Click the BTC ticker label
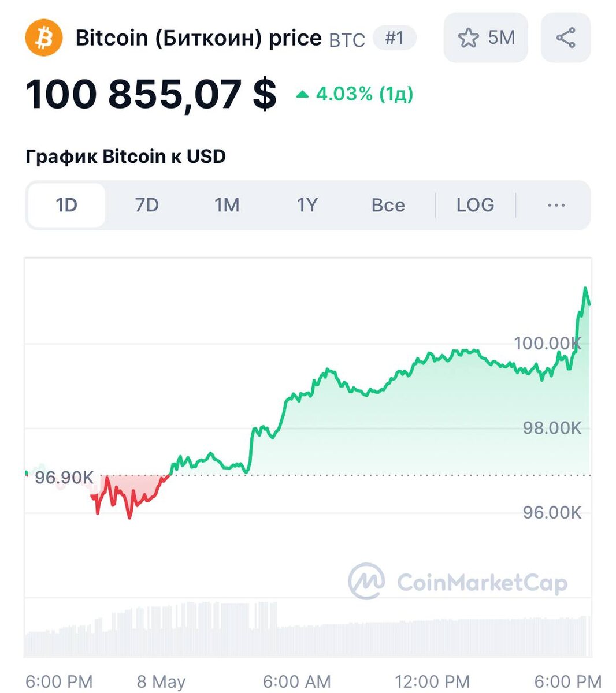616x693 pixels. (347, 40)
